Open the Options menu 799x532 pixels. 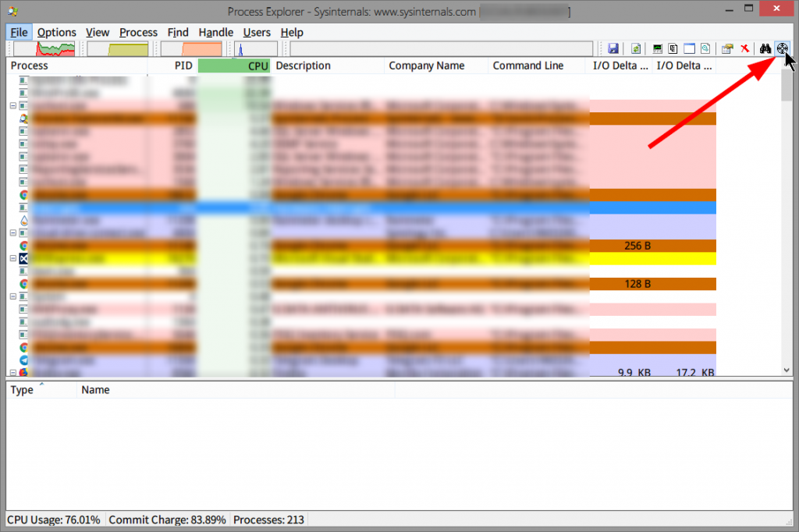point(56,32)
